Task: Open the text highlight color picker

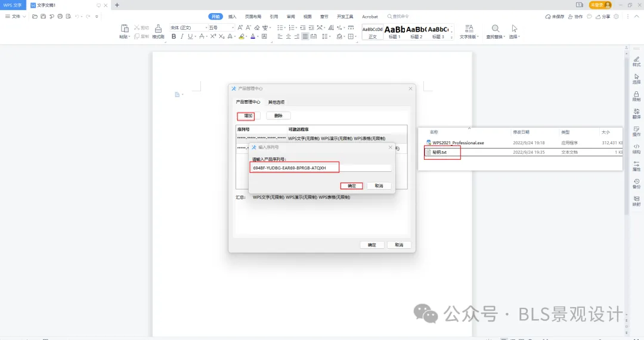Action: (242, 36)
